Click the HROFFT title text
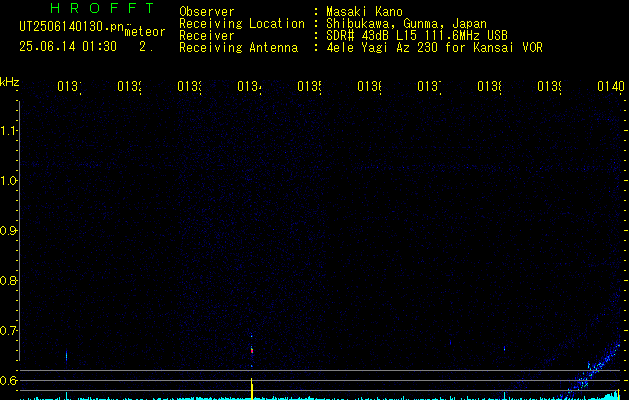Image resolution: width=629 pixels, height=400 pixels. (102, 8)
